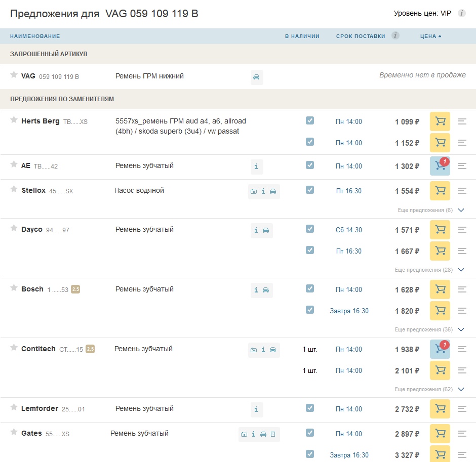Click the СРОК ПОСТАВКИ column header

[361, 36]
